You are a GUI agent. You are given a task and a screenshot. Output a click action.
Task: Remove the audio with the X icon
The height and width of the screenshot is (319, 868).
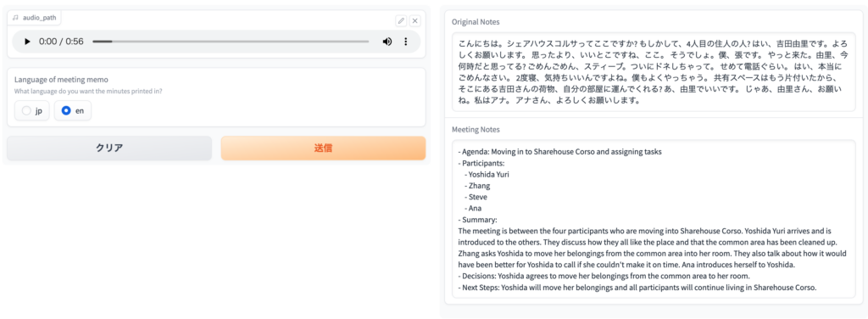point(415,21)
